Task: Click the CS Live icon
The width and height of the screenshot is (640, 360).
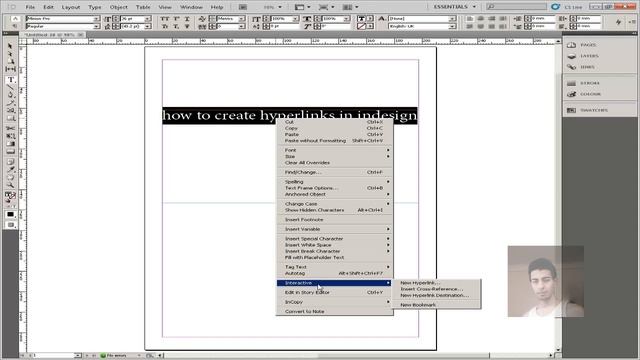Action: click(555, 7)
